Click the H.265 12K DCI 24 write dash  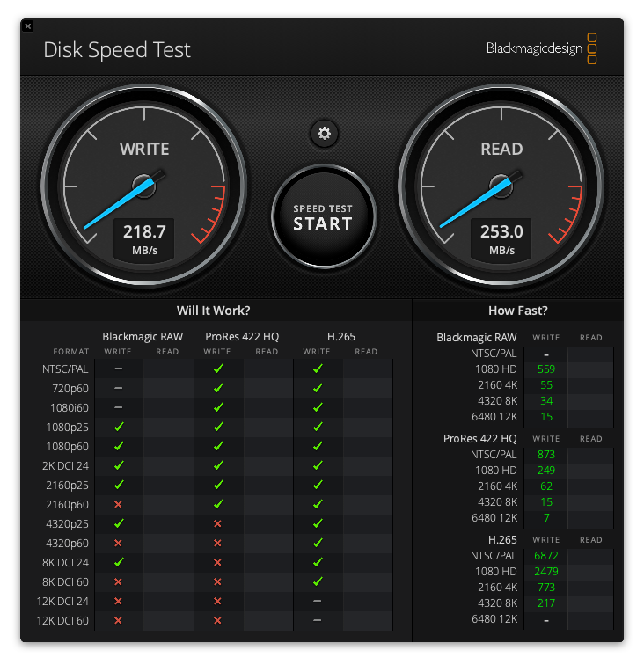tap(318, 601)
